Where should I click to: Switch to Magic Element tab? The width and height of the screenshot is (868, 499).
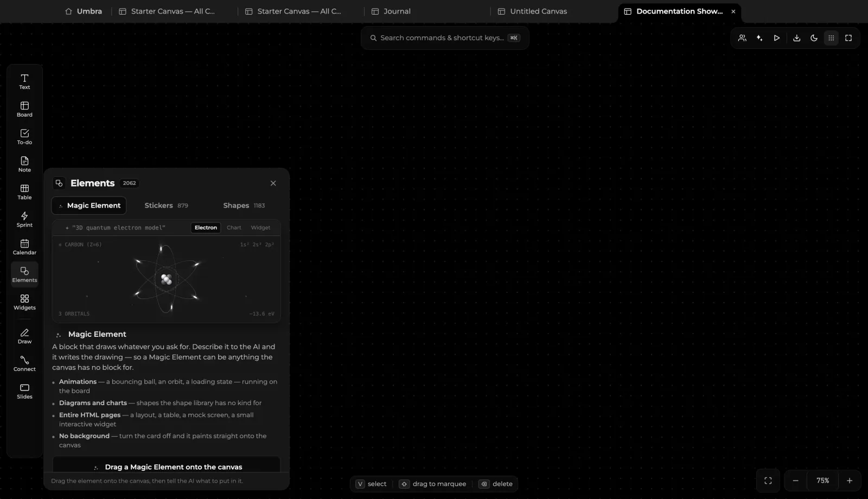(x=89, y=206)
